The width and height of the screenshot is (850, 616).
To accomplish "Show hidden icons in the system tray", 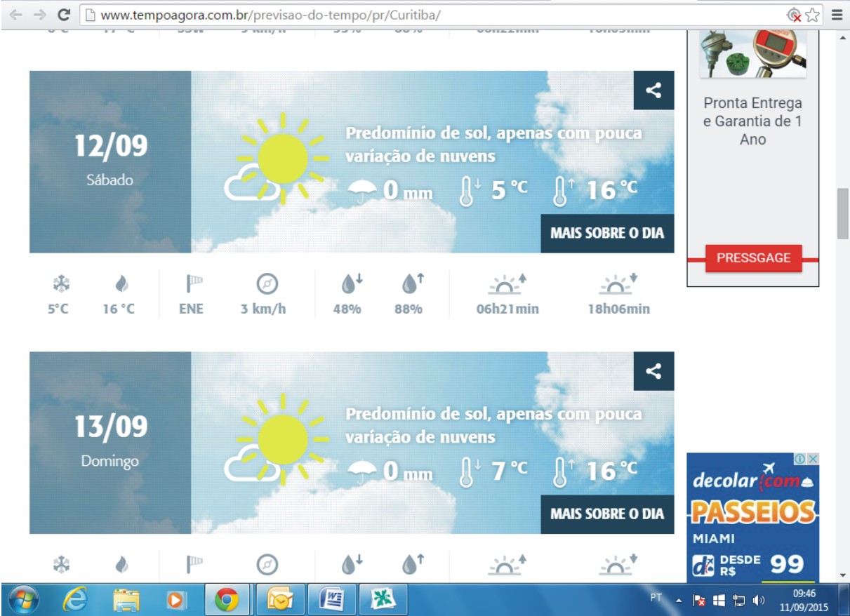I will (x=679, y=601).
